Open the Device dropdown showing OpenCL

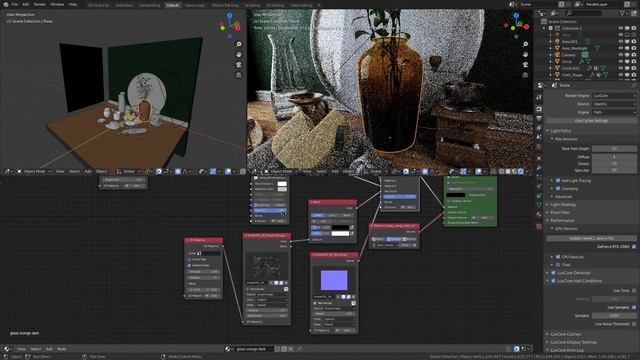614,104
